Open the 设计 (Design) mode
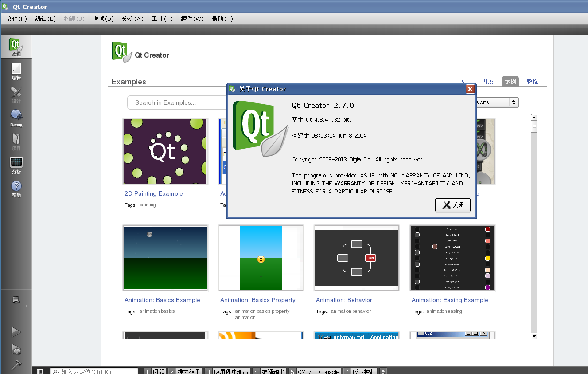Screen dimensions: 588x374 [x=16, y=94]
